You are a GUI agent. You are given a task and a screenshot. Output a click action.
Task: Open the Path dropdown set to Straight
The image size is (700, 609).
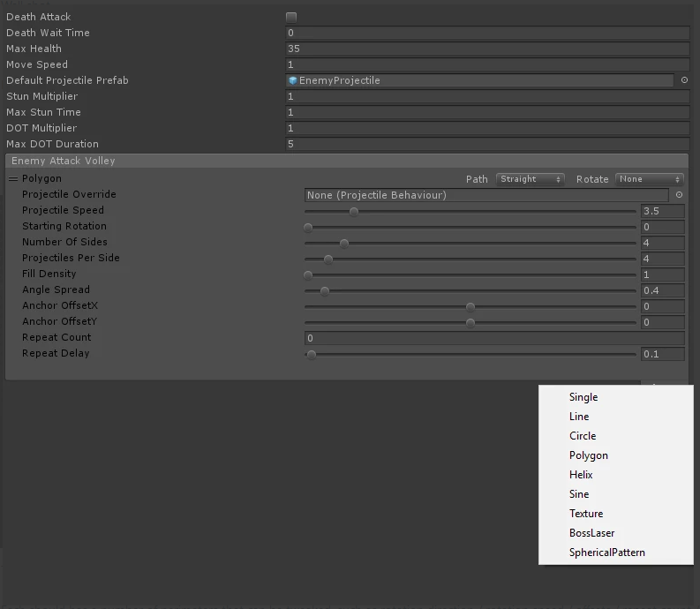(x=530, y=179)
